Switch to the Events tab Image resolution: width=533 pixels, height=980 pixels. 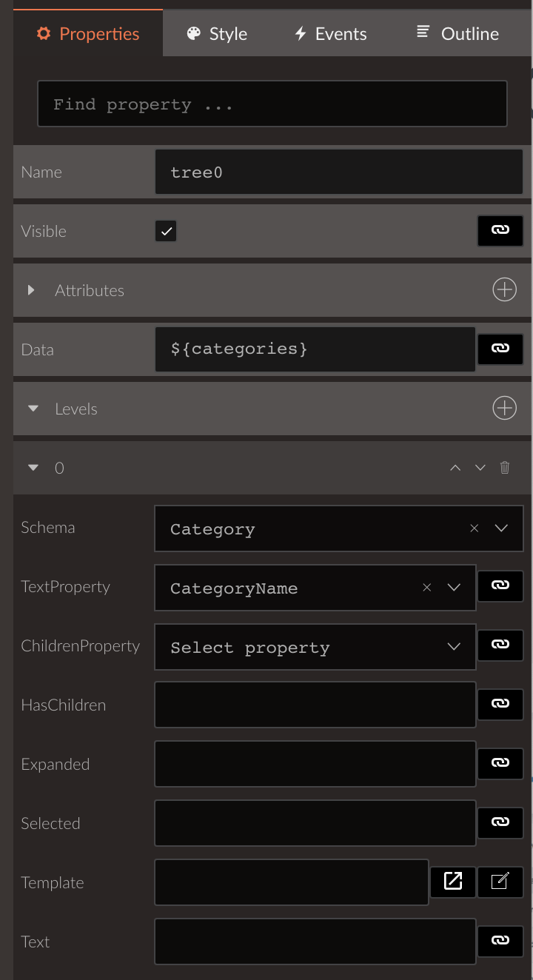330,34
